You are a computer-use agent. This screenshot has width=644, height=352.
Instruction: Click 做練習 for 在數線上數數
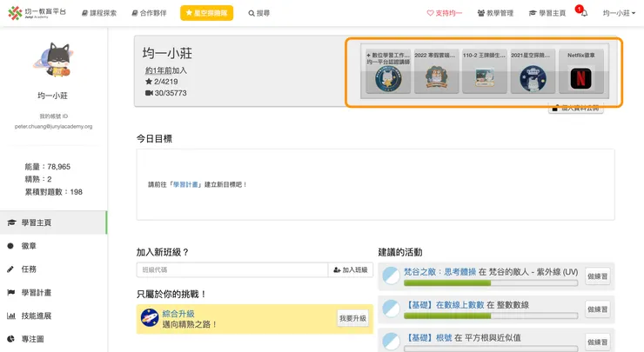tap(598, 309)
